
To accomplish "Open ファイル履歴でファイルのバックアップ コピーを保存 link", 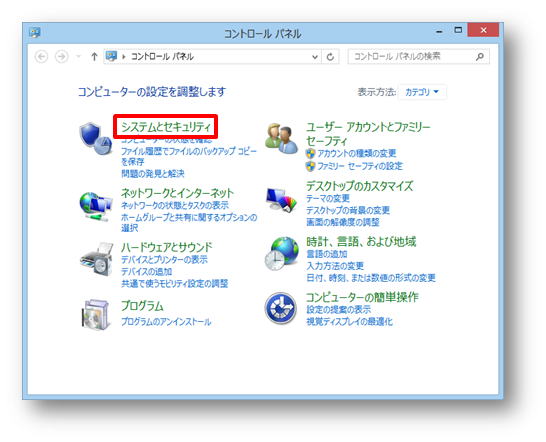I will point(188,156).
